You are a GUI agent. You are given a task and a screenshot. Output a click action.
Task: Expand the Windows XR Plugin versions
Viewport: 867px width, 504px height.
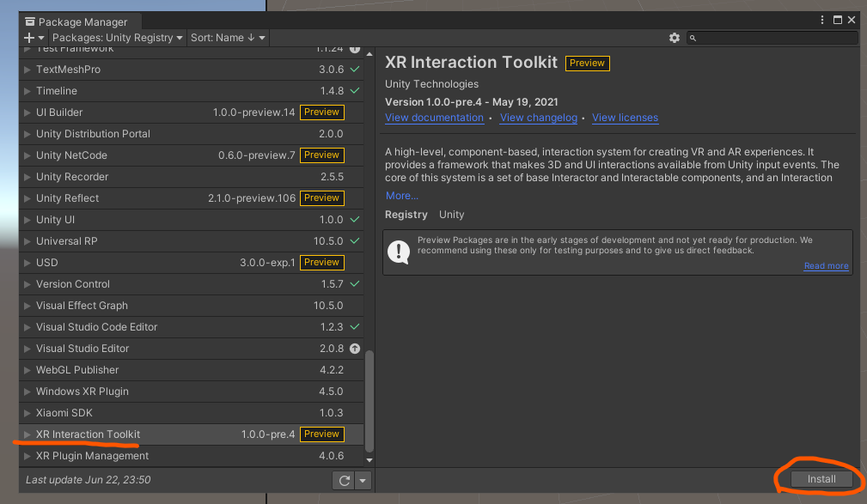27,392
